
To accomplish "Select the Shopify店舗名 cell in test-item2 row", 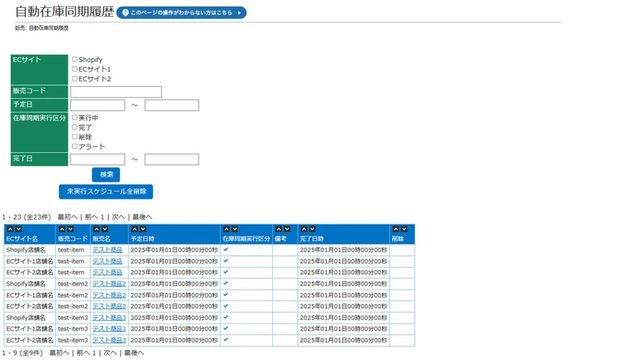I will pyautogui.click(x=30, y=284).
